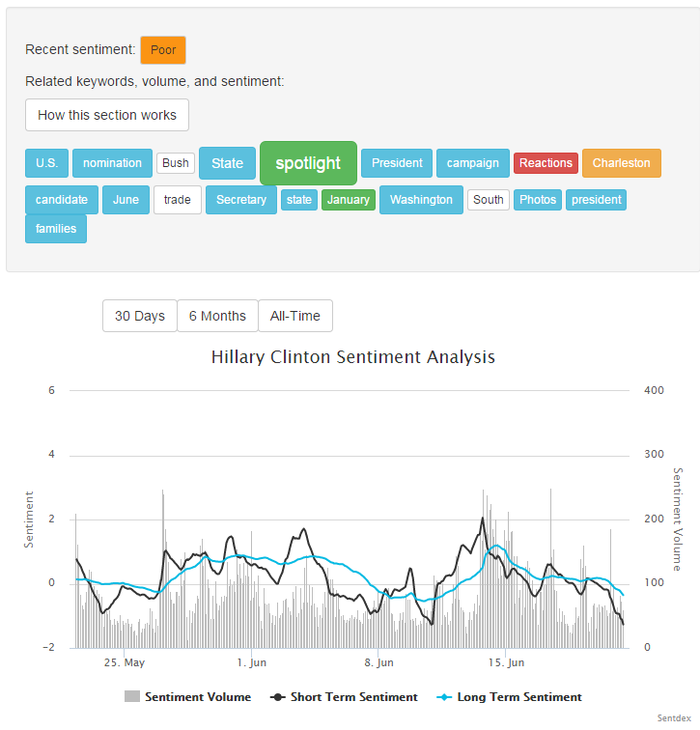
Task: Switch chart range to 6 Months
Action: 217,316
